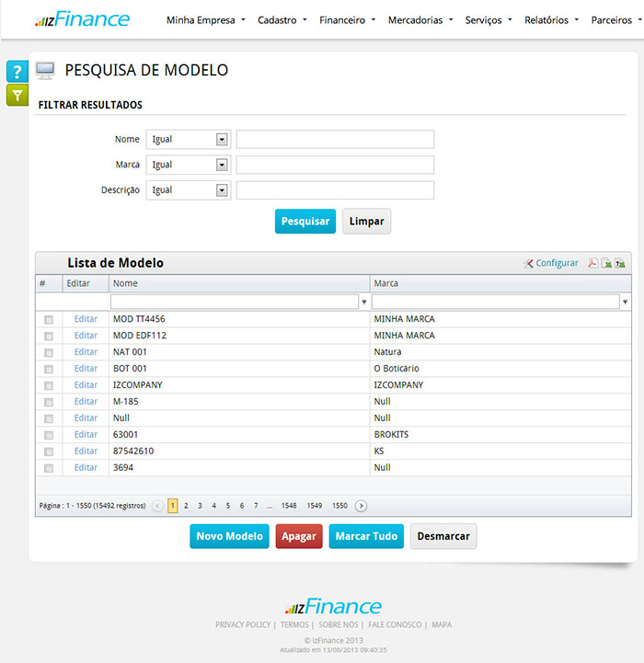Open the SOBRE NÓS footer link
644x663 pixels.
click(338, 624)
